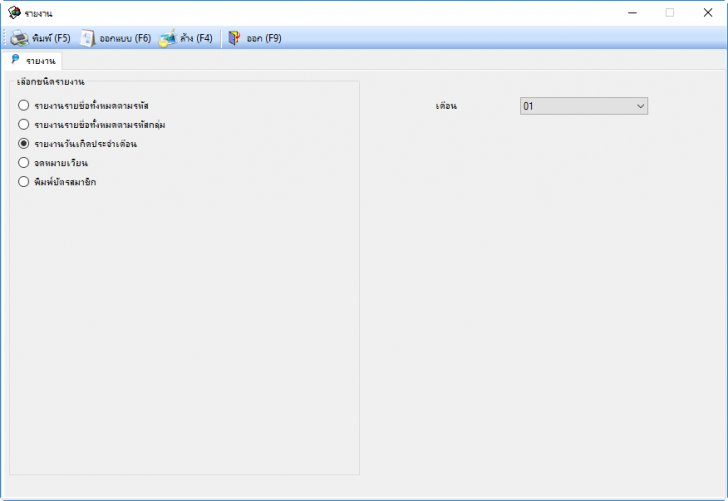
Task: Click the พิมพ์ (F5) label
Action: coord(51,38)
